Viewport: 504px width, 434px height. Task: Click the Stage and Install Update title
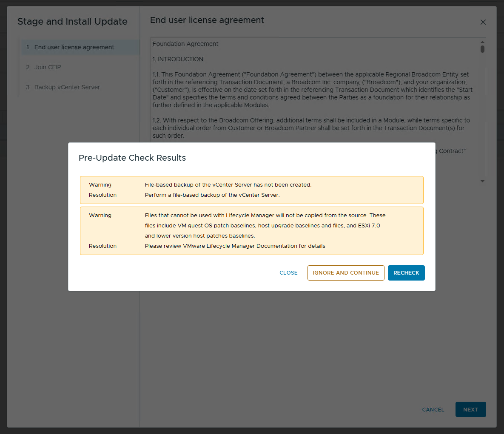point(72,22)
